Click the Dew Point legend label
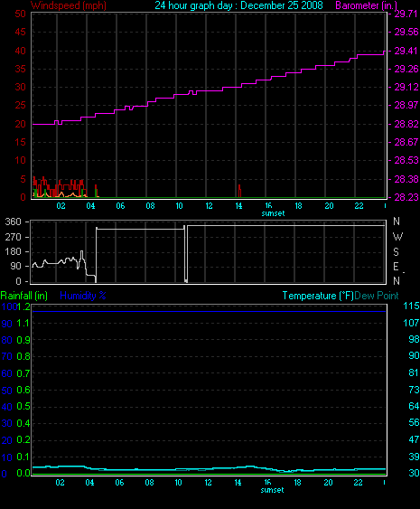This screenshot has height=509, width=420. (377, 296)
